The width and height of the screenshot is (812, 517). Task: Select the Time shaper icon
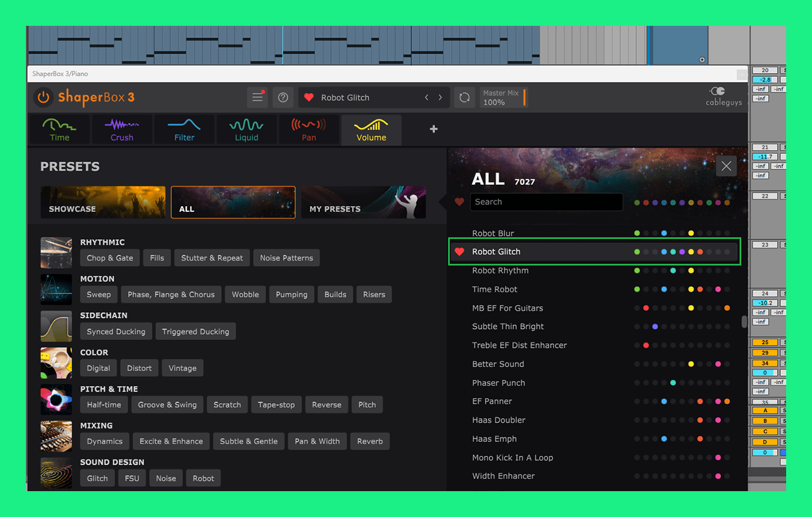(x=59, y=129)
